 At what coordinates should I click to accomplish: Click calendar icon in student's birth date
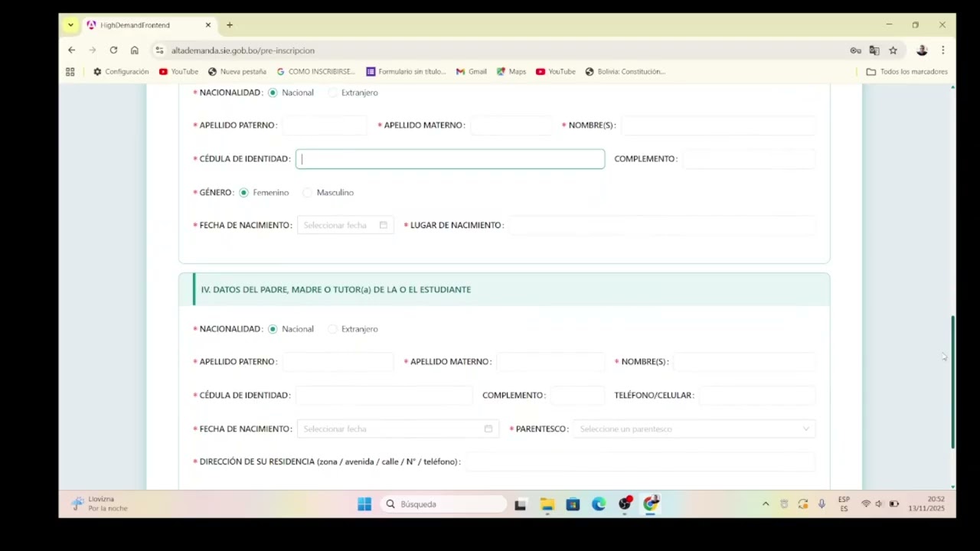pyautogui.click(x=384, y=225)
